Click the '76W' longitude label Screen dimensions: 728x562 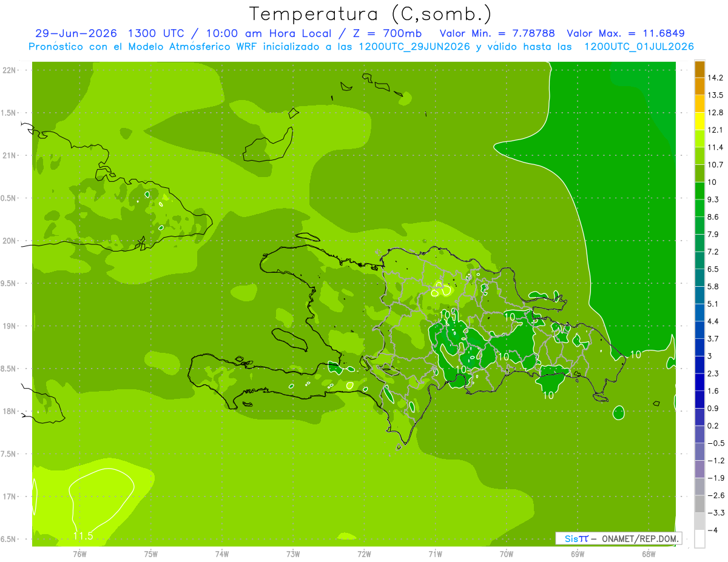(x=79, y=554)
